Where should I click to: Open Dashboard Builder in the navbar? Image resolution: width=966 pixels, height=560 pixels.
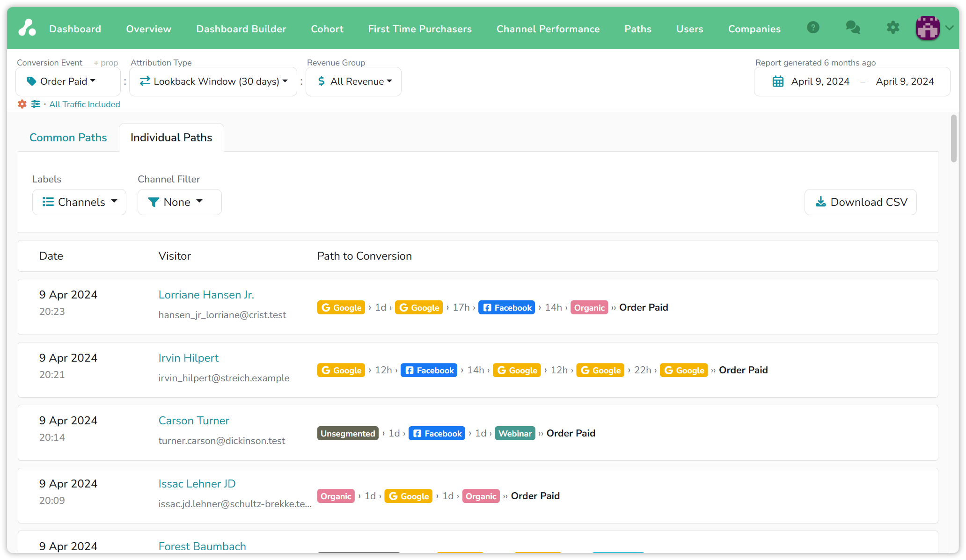point(241,29)
